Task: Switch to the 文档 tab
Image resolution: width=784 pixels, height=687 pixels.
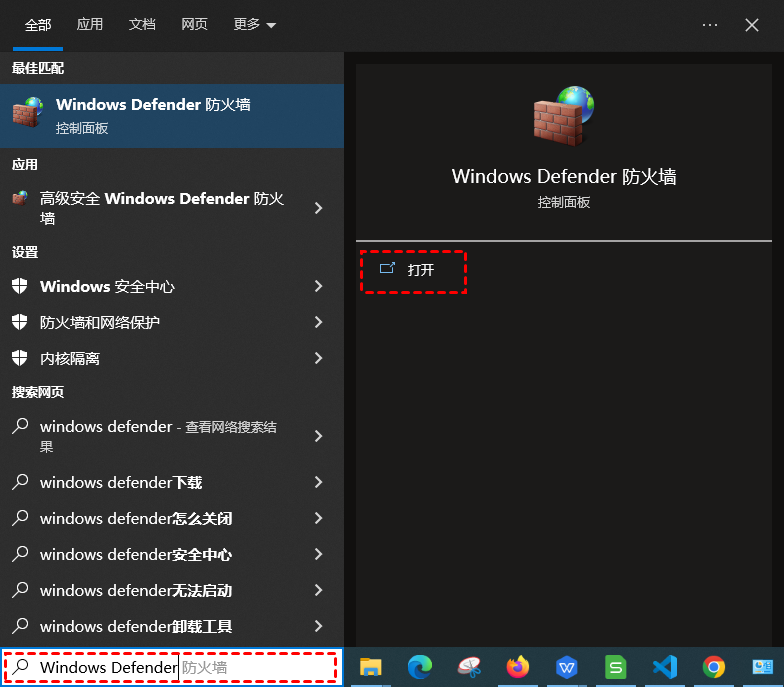Action: pos(142,24)
